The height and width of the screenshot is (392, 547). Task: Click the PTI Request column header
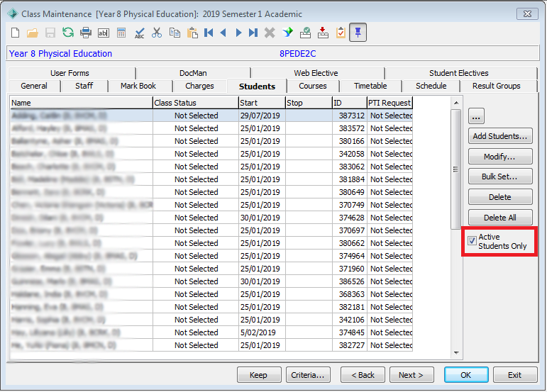389,103
